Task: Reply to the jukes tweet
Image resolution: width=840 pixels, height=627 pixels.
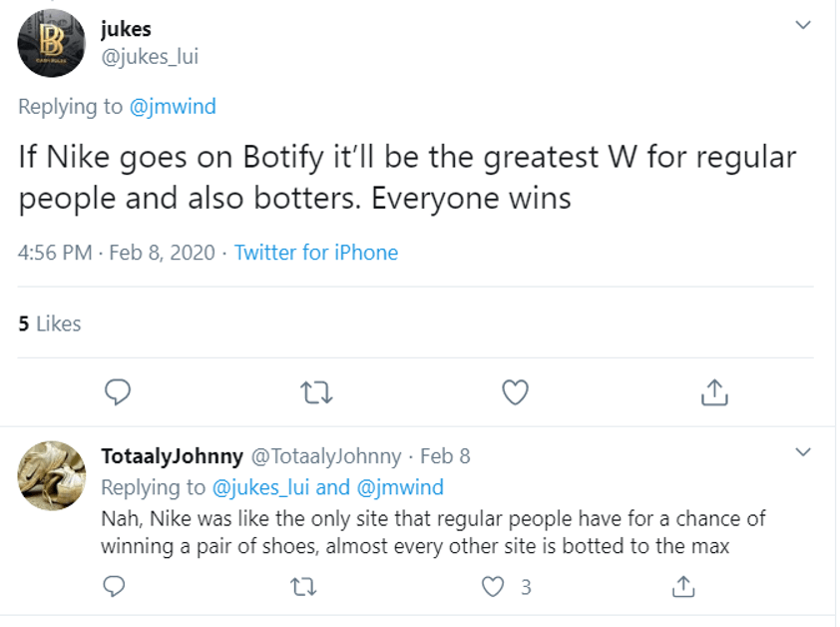Action: tap(118, 392)
